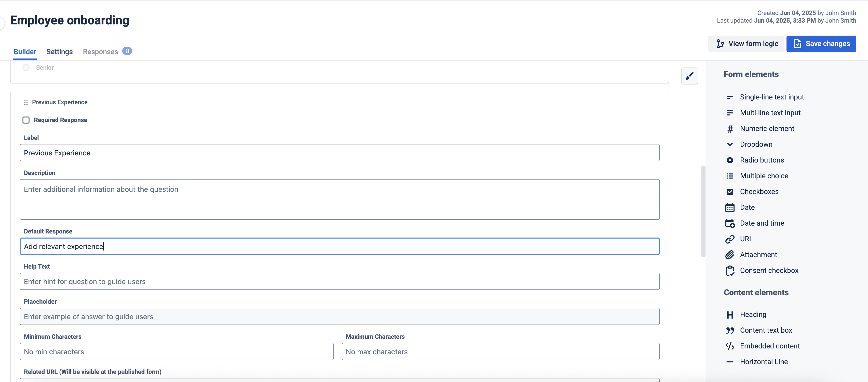The height and width of the screenshot is (382, 868).
Task: Select the Senior radio option
Action: click(x=26, y=67)
